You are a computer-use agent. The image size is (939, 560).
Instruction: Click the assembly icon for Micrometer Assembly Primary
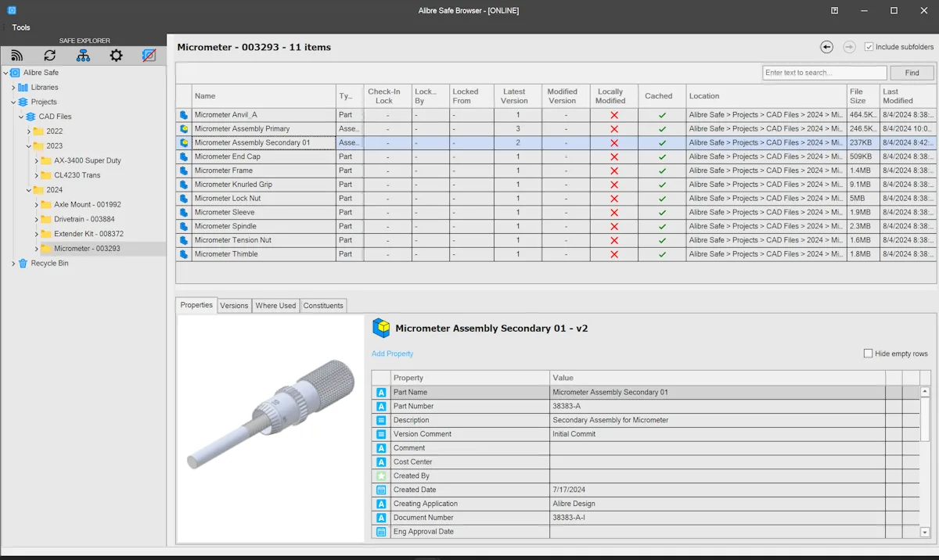pos(184,129)
